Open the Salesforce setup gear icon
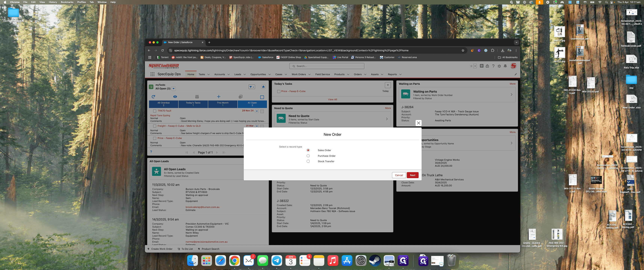 pos(499,66)
